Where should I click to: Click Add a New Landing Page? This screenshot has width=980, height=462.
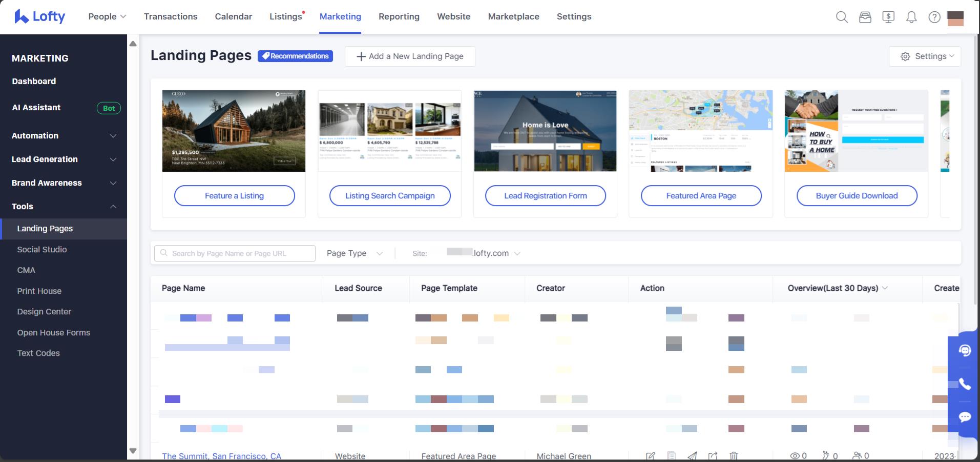click(x=410, y=56)
